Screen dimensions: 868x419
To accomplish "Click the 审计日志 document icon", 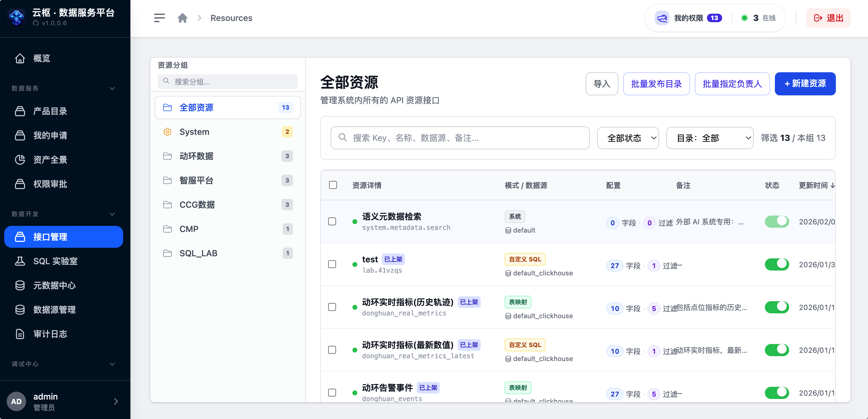I will click(20, 334).
